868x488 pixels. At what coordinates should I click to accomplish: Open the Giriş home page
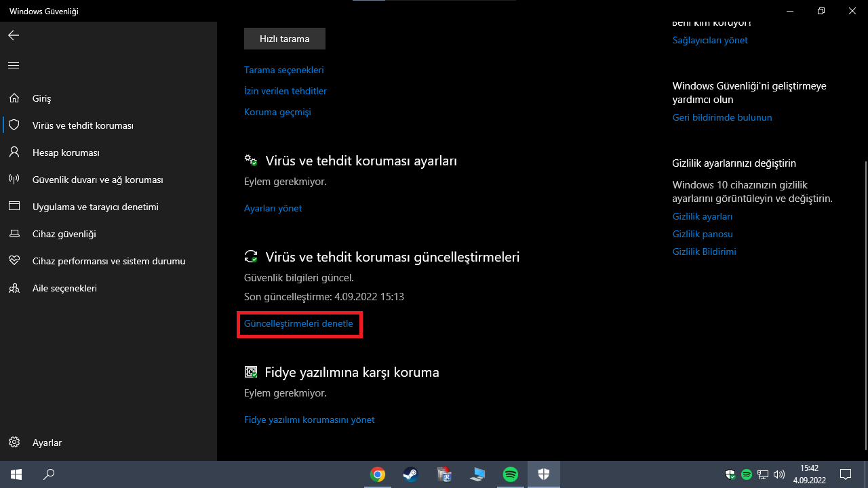pyautogui.click(x=108, y=98)
